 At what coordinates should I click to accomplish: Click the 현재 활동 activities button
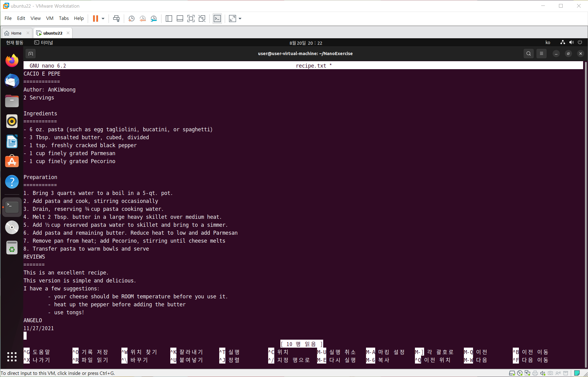(14, 43)
